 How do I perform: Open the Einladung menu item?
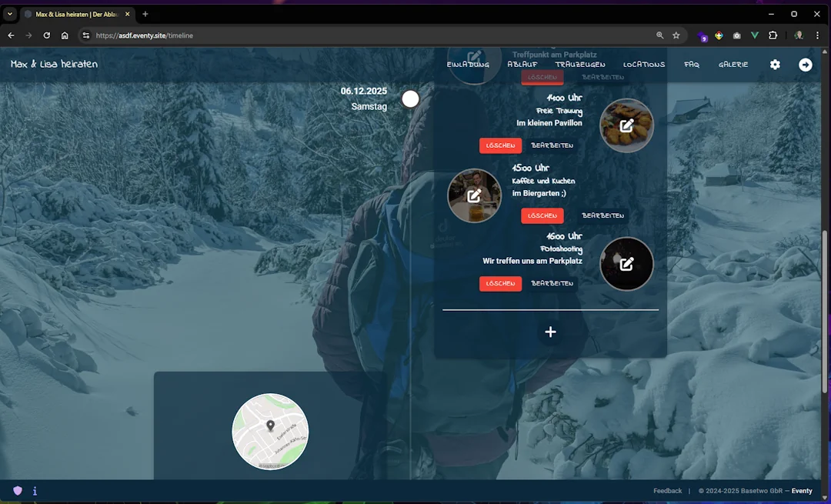click(x=468, y=65)
